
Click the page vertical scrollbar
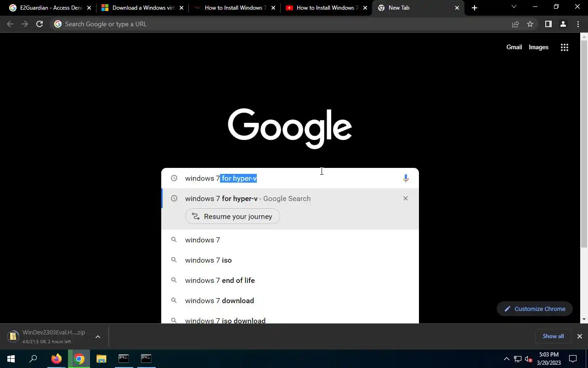(584, 144)
